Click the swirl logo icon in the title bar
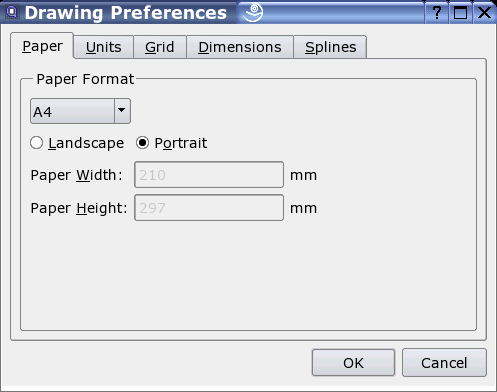This screenshot has width=497, height=392. (253, 12)
